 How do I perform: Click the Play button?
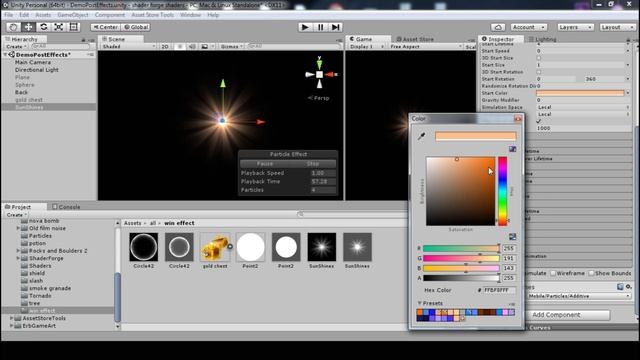(305, 27)
